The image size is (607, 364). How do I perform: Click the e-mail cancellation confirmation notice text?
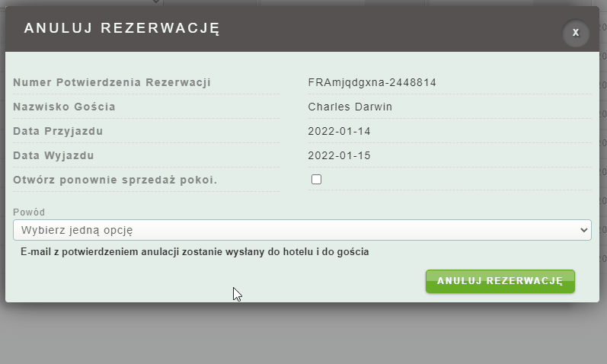pos(195,251)
